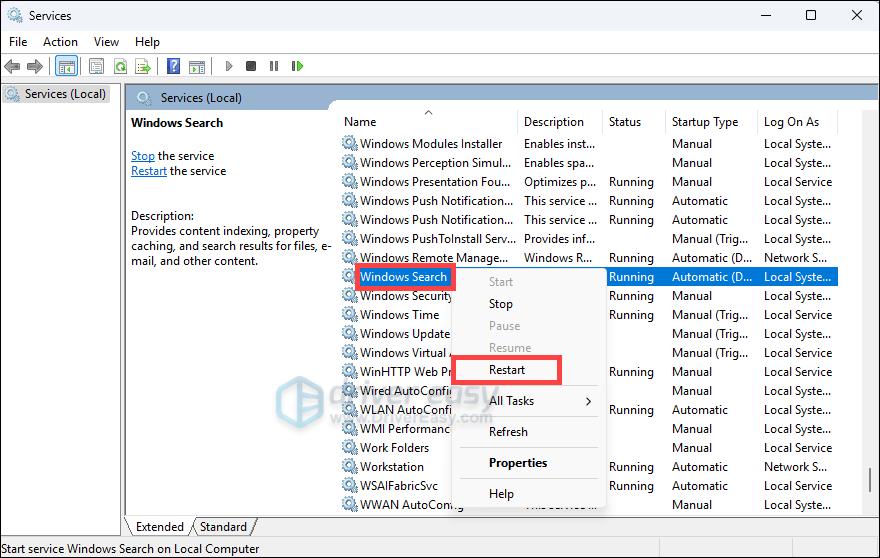Screen dimensions: 880x558
Task: Open the Help toolbar icon
Action: [173, 66]
